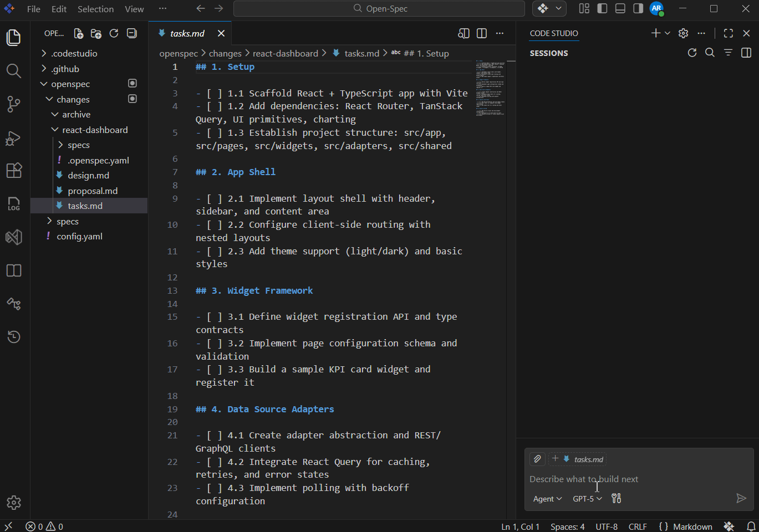
Task: Split the editor right
Action: (x=482, y=34)
